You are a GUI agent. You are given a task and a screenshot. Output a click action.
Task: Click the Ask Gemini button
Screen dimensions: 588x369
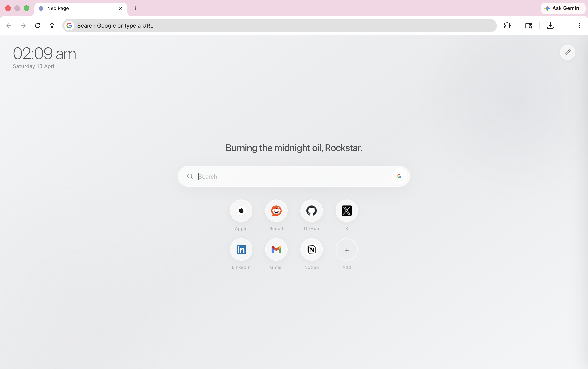coord(562,8)
